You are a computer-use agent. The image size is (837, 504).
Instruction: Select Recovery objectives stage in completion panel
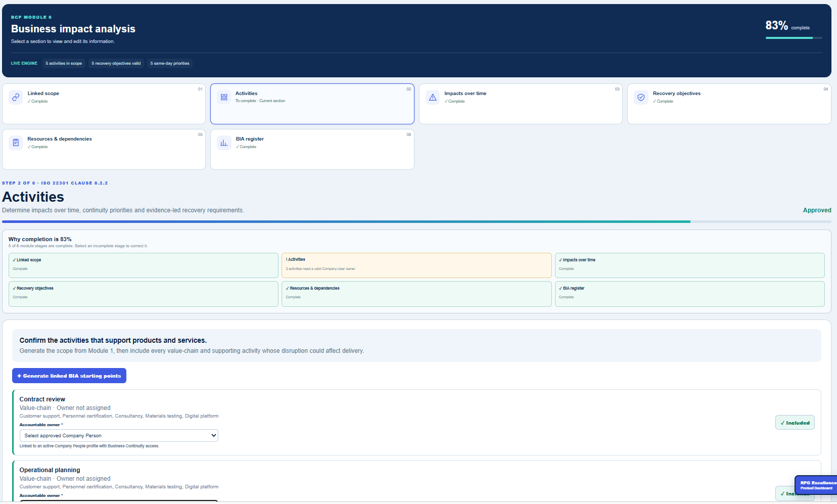click(144, 294)
